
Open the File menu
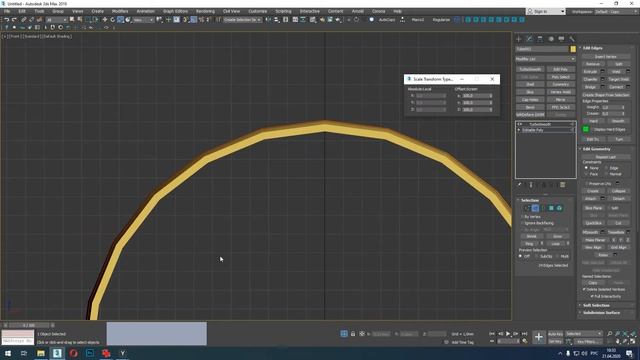pyautogui.click(x=7, y=11)
